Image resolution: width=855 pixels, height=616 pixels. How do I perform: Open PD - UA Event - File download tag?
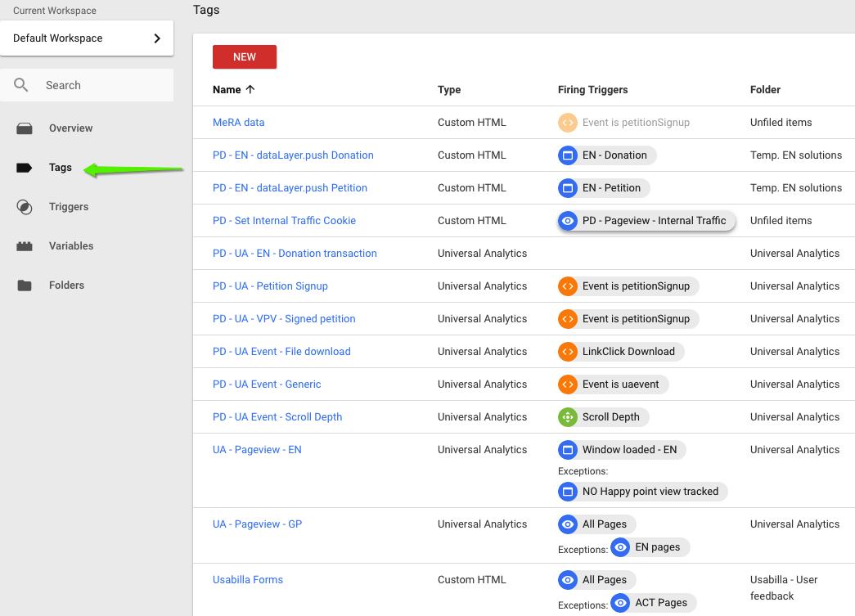click(281, 352)
